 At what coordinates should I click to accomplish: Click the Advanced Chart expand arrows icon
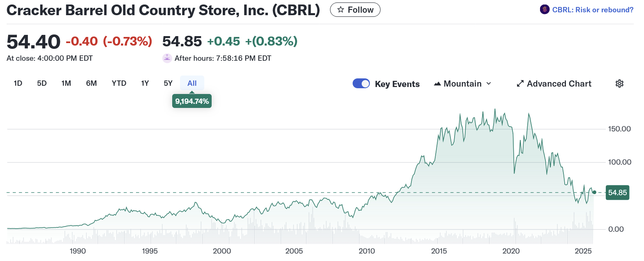tap(520, 84)
